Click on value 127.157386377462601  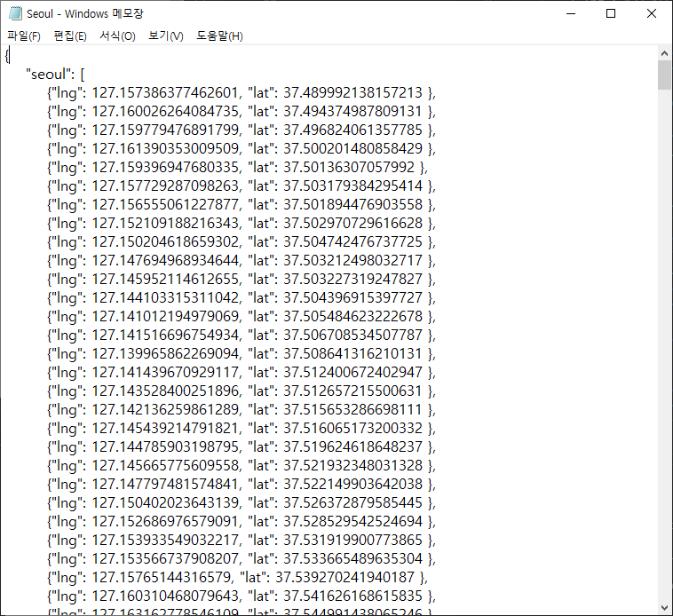(x=165, y=92)
